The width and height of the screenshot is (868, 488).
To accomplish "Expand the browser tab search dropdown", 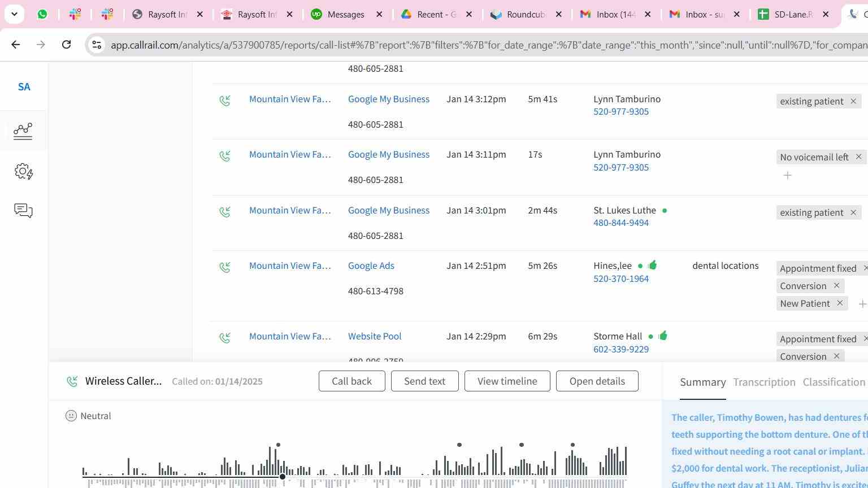I will coord(14,14).
